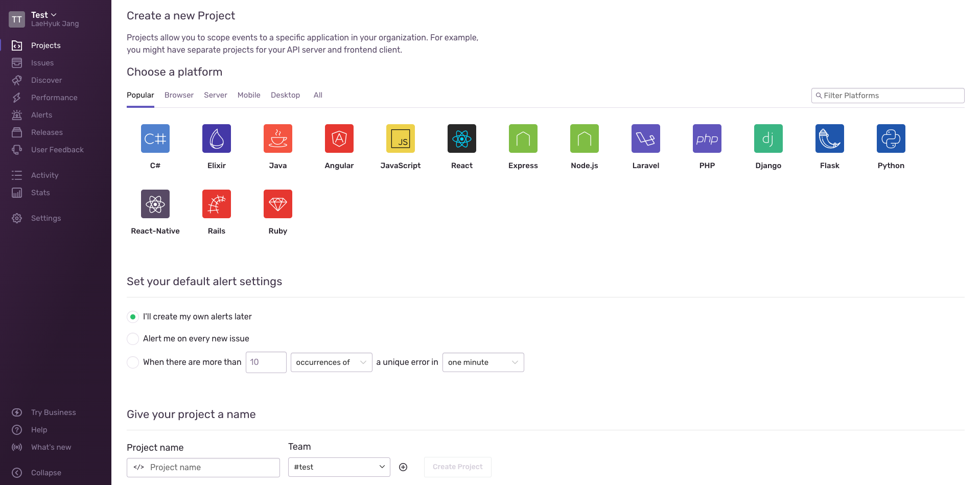
Task: Switch to the Browser platforms tab
Action: tap(179, 95)
